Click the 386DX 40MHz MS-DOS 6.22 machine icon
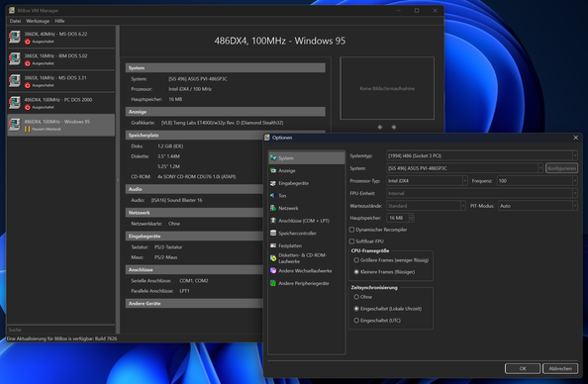 click(x=15, y=37)
